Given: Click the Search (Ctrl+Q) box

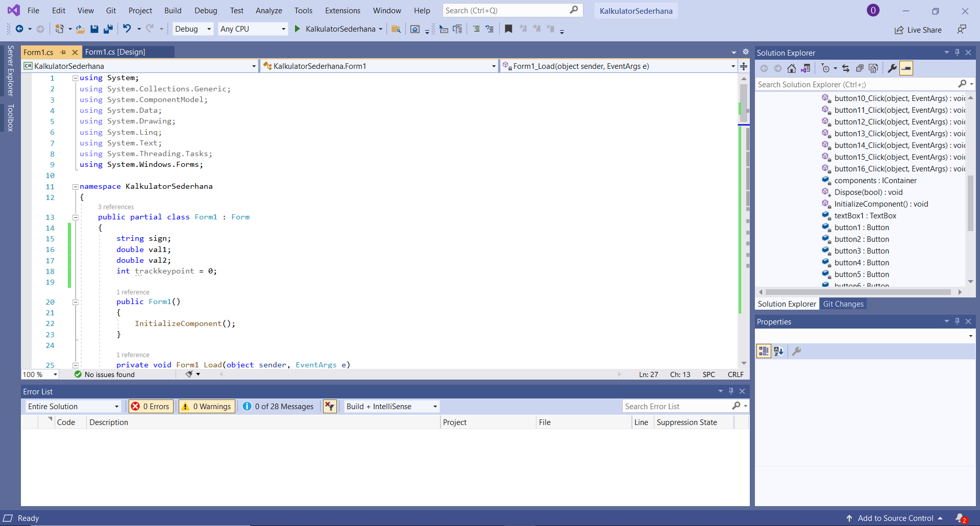Looking at the screenshot, I should click(x=512, y=10).
